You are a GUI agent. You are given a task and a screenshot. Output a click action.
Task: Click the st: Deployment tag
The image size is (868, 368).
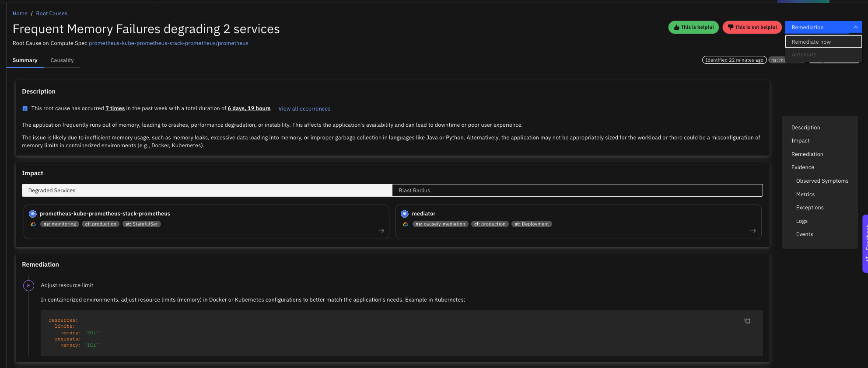[x=532, y=224]
